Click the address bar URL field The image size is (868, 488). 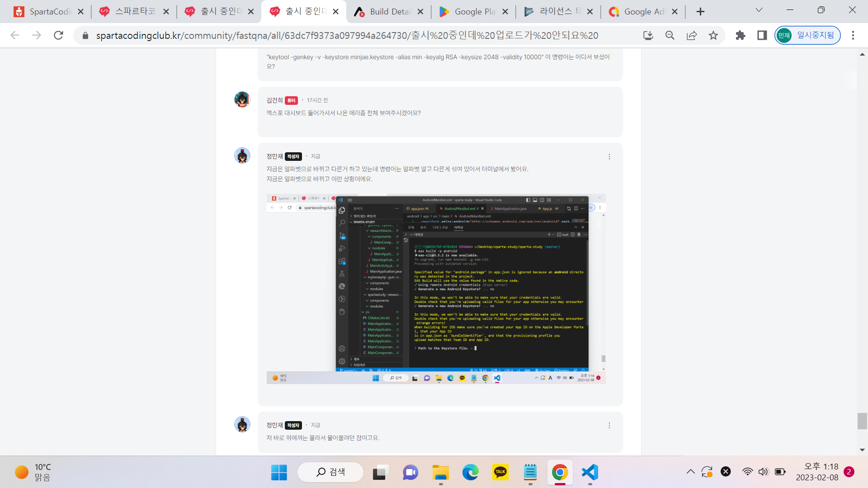[347, 35]
